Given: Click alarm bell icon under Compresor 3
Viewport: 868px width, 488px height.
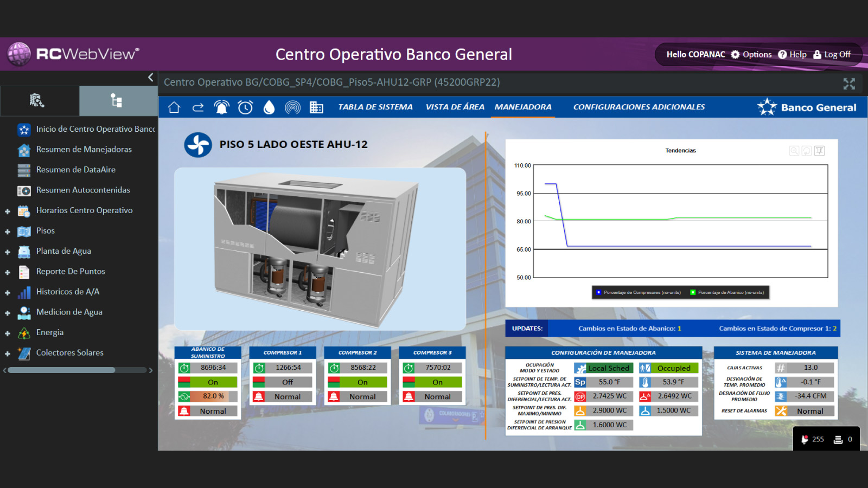Looking at the screenshot, I should (409, 396).
